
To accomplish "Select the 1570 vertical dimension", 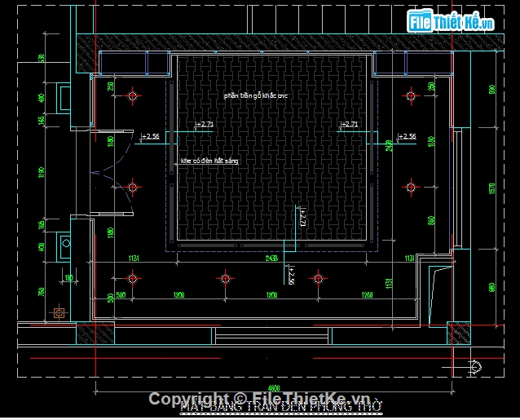I will (492, 188).
